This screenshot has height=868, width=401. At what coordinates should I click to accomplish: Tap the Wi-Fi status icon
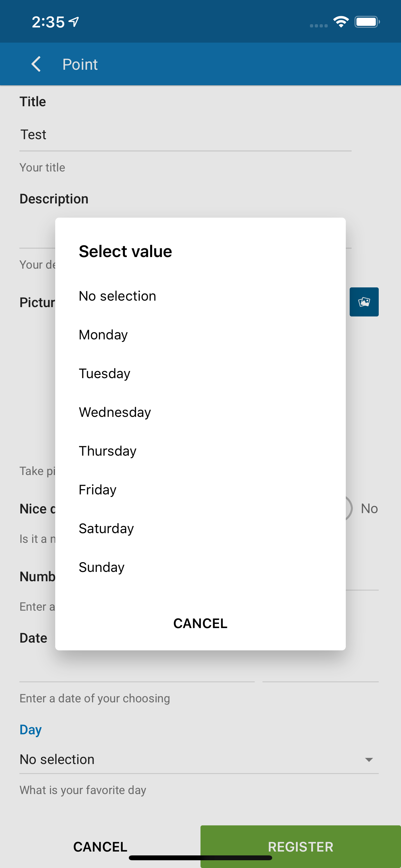(x=341, y=22)
